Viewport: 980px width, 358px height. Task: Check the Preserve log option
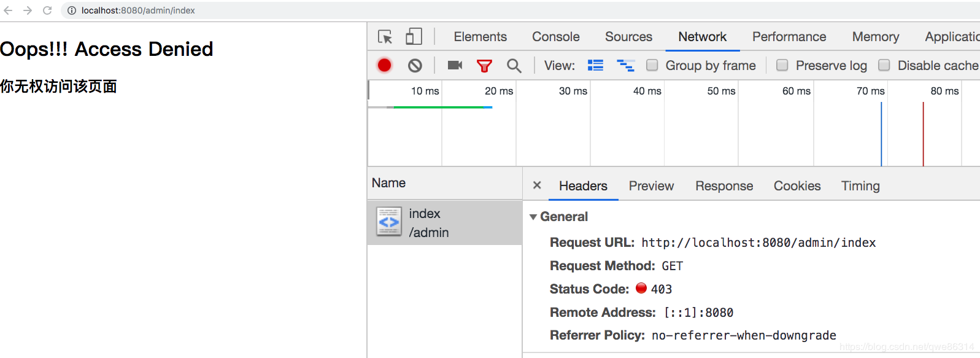click(782, 65)
